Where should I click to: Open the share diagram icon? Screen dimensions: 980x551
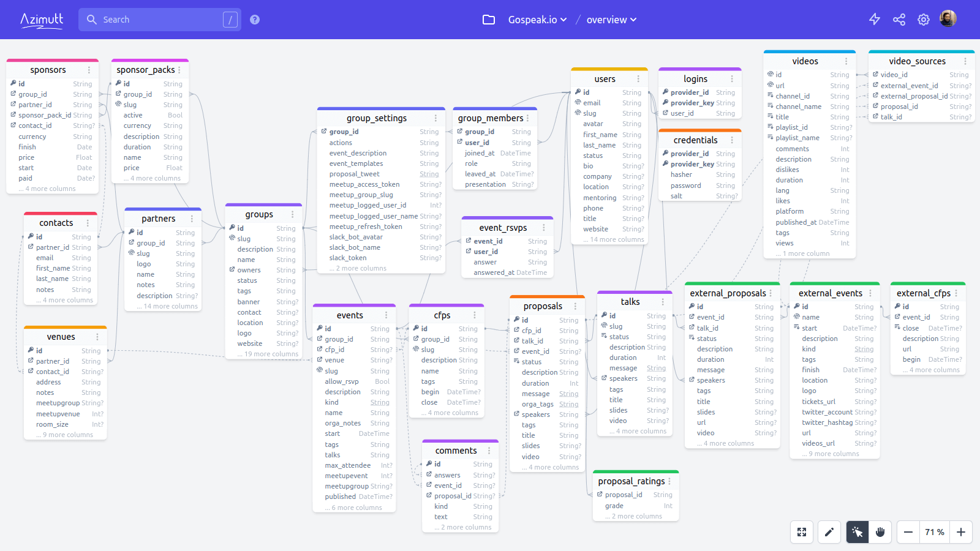(x=899, y=19)
